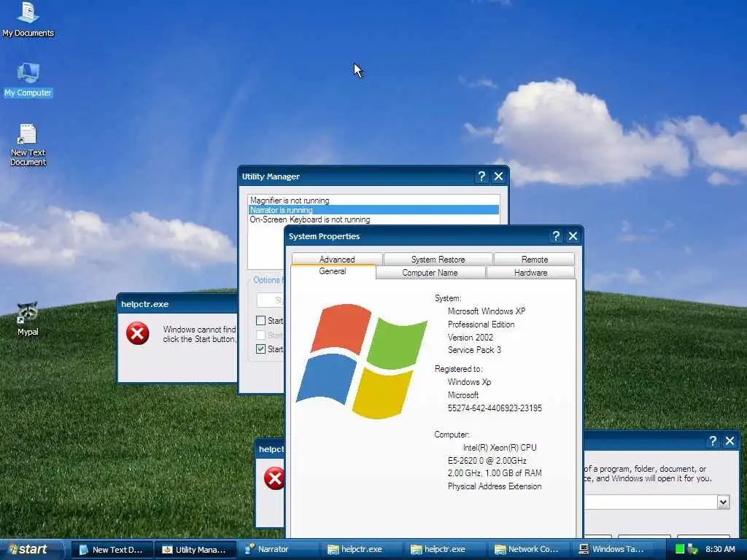Image resolution: width=747 pixels, height=560 pixels.
Task: Open the Remote tab
Action: coord(535,259)
